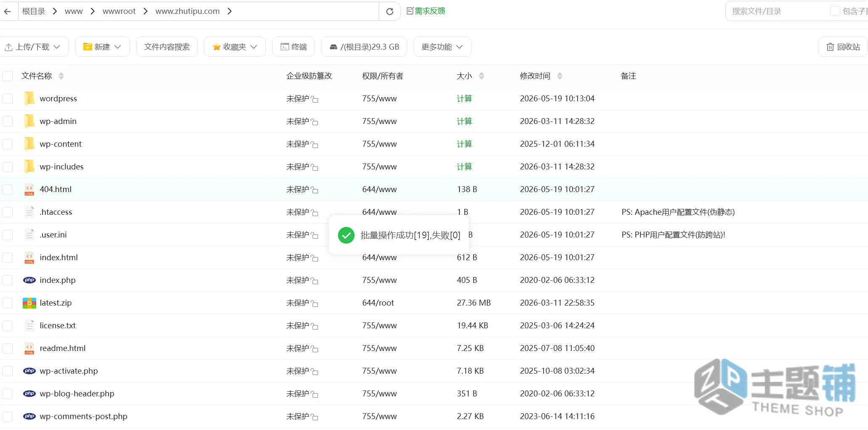Click the .htaccess remark text
868x430 pixels.
[x=678, y=212]
